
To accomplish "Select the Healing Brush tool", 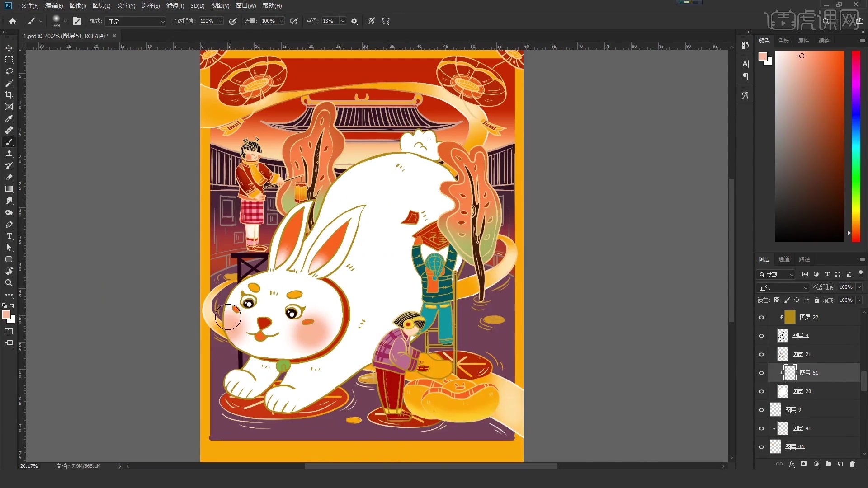I will 9,130.
